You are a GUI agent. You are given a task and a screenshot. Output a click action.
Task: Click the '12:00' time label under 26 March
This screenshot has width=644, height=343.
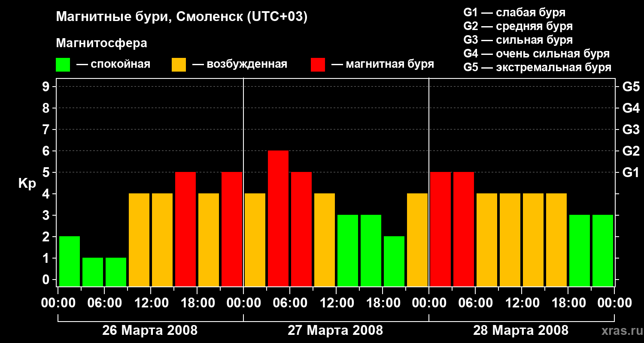pyautogui.click(x=151, y=303)
